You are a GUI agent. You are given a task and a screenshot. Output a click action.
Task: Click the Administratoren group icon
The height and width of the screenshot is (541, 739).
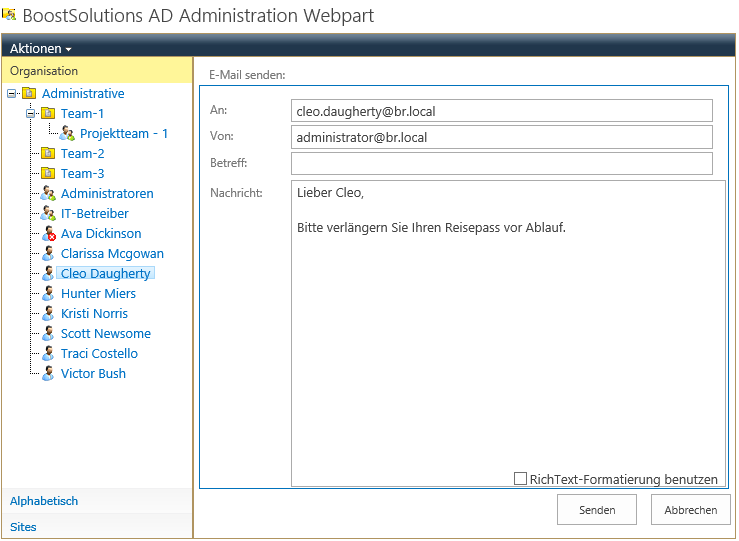(x=48, y=193)
